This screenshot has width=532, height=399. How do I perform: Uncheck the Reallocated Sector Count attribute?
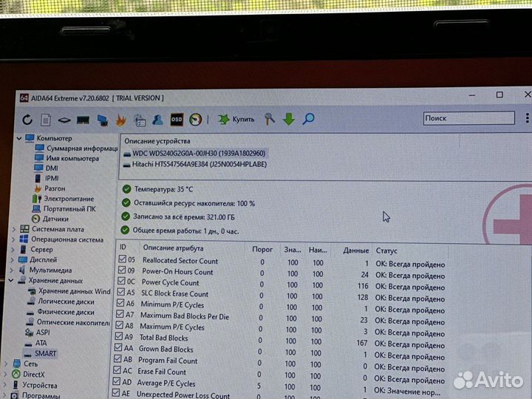pos(122,260)
